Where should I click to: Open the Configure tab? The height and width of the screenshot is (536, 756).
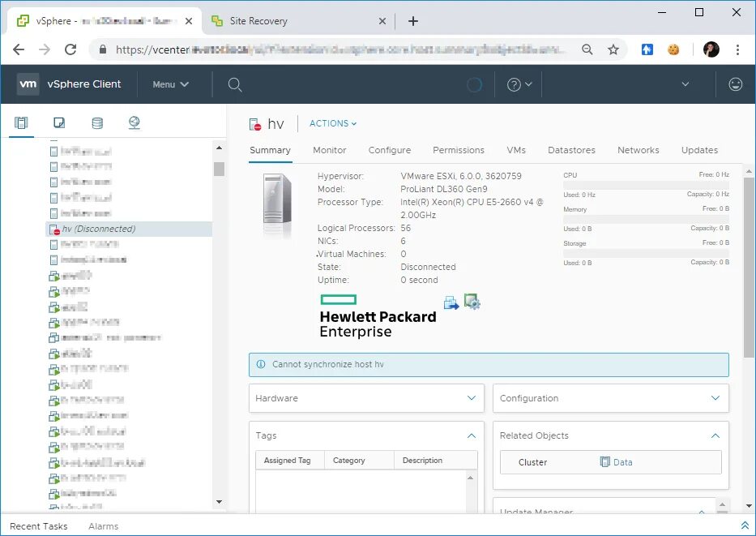390,150
